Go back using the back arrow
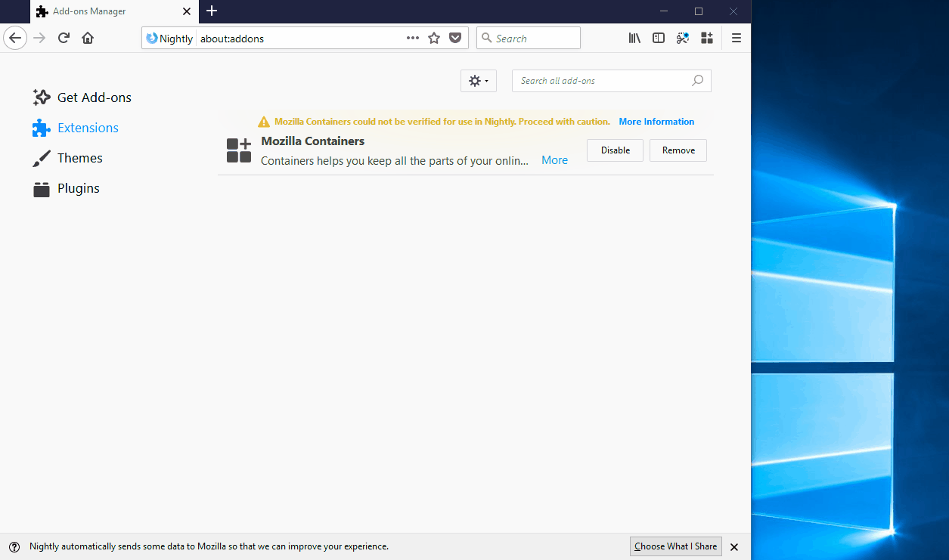This screenshot has width=949, height=560. [x=15, y=38]
